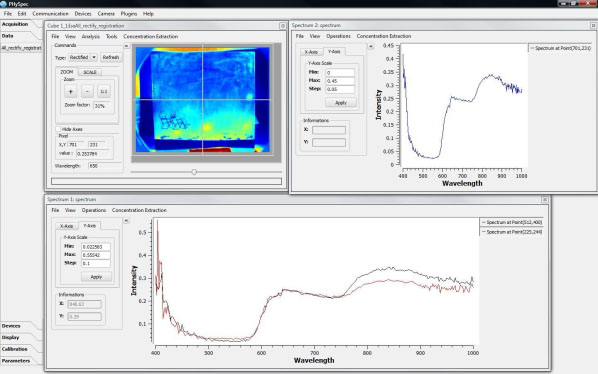
Task: Click the pixel X coordinate field
Action: 77,144
